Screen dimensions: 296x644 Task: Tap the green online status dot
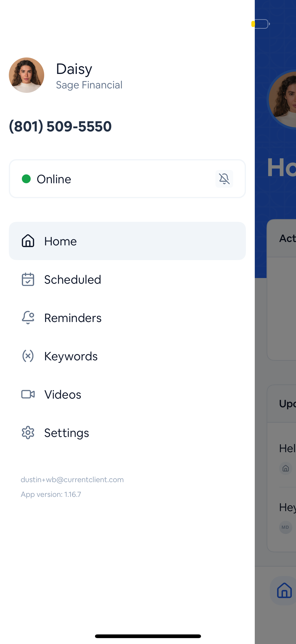(x=26, y=179)
